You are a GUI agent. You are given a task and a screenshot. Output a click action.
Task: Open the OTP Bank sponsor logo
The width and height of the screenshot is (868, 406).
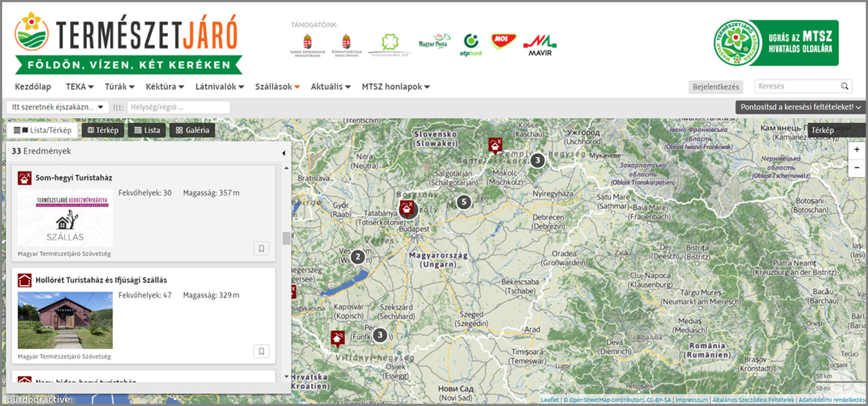[471, 45]
